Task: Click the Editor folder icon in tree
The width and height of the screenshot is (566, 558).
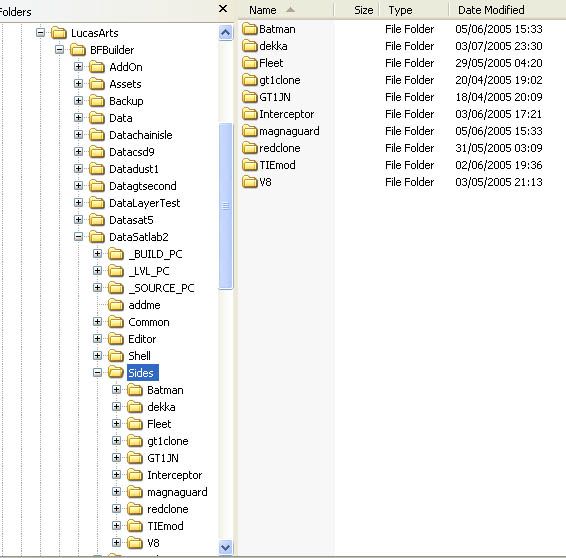Action: tap(116, 339)
